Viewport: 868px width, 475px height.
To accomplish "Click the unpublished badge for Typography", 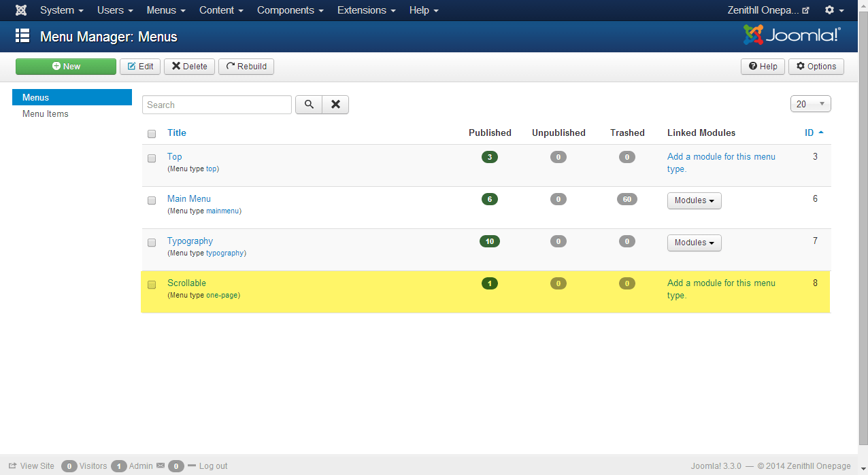I will 558,241.
